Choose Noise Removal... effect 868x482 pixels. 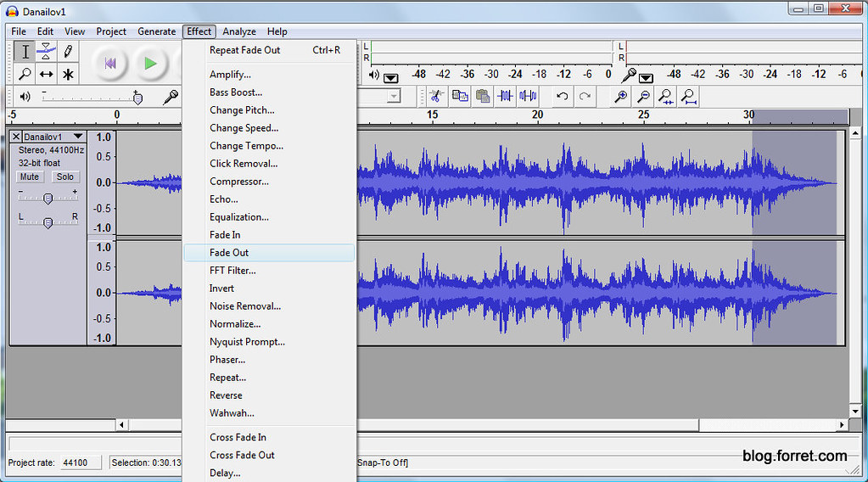pyautogui.click(x=269, y=306)
